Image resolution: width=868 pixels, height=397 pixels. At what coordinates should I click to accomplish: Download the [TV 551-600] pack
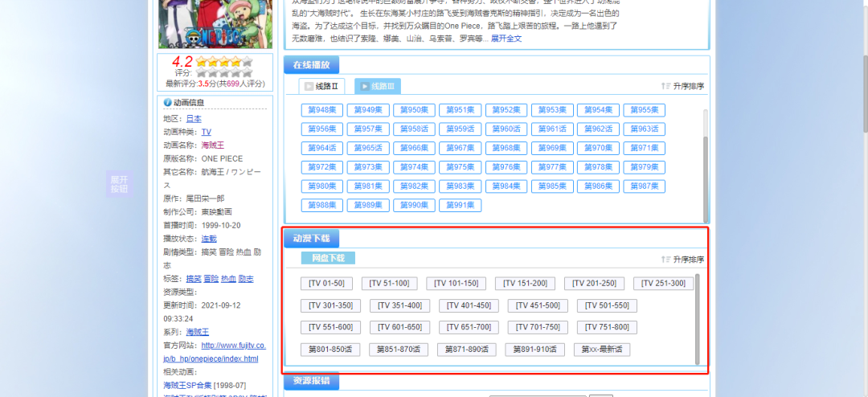330,327
